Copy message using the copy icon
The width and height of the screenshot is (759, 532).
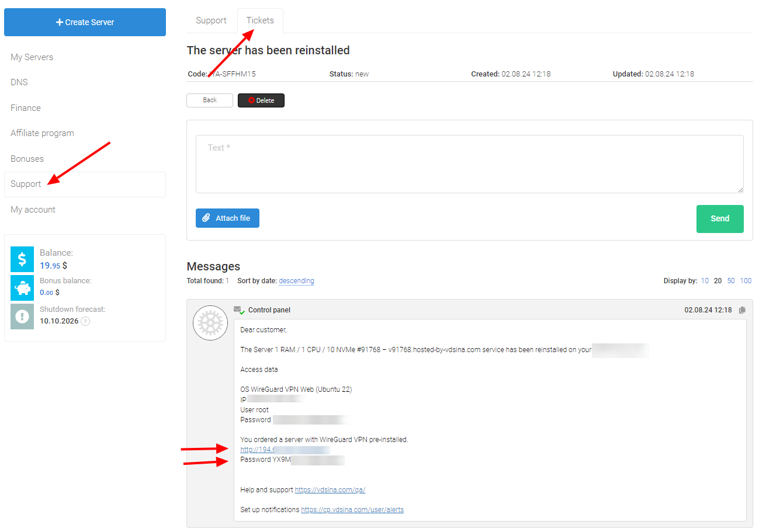tap(742, 310)
